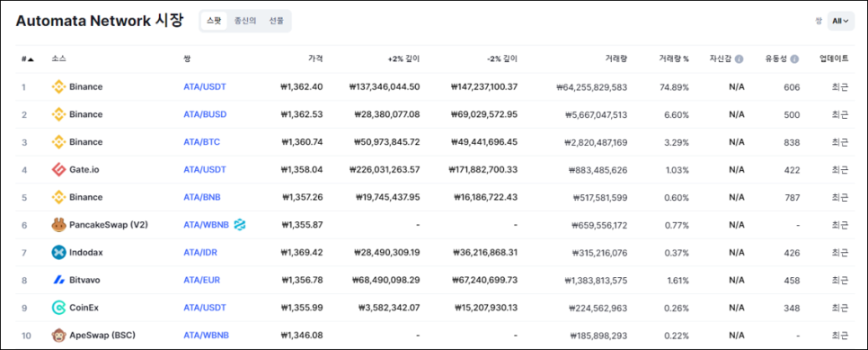Click volume percent 74.89%
868x350 pixels.
coord(675,87)
